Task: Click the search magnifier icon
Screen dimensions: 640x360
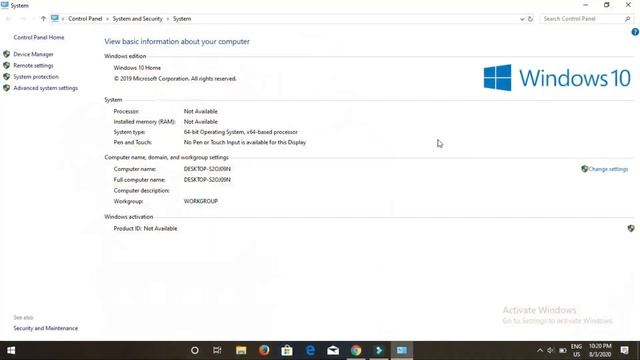Action: point(628,19)
